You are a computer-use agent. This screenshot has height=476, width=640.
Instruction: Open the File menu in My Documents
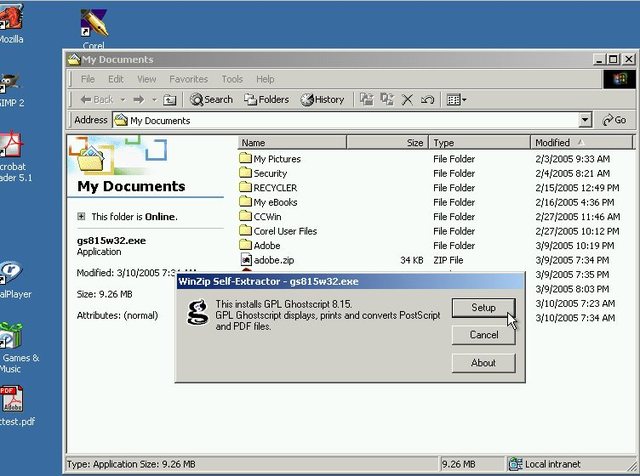[x=87, y=79]
